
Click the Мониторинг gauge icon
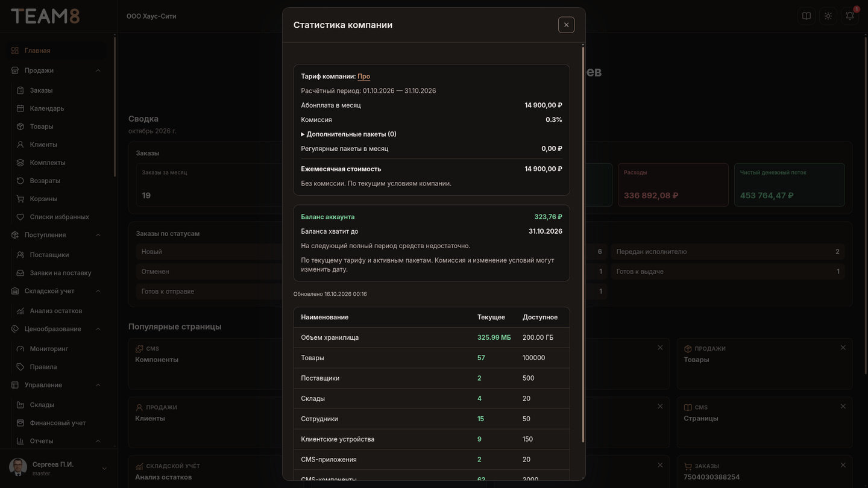coord(20,349)
